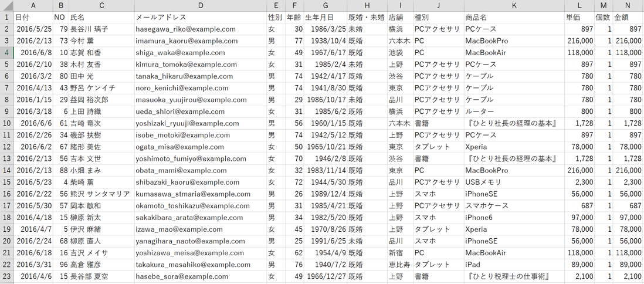Select date cell 2016/3/18
This screenshot has width=644, height=284.
pos(33,111)
